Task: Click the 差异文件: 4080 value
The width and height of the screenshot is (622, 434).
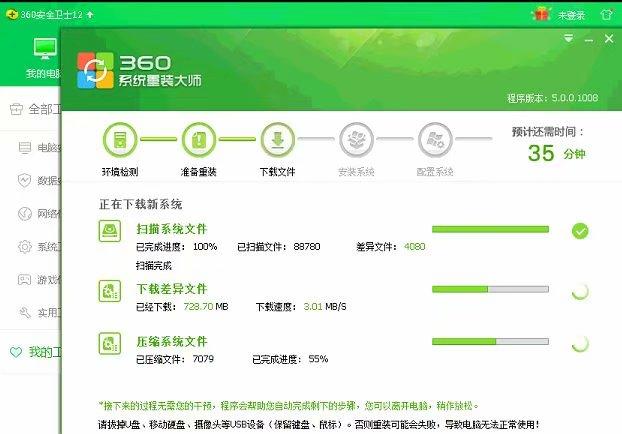Action: click(x=391, y=247)
